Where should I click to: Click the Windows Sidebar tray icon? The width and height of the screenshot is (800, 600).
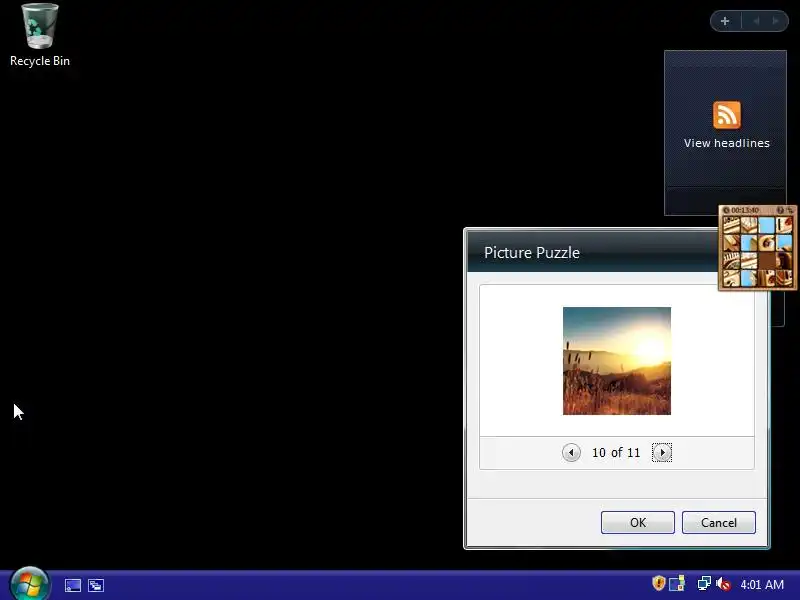point(677,584)
